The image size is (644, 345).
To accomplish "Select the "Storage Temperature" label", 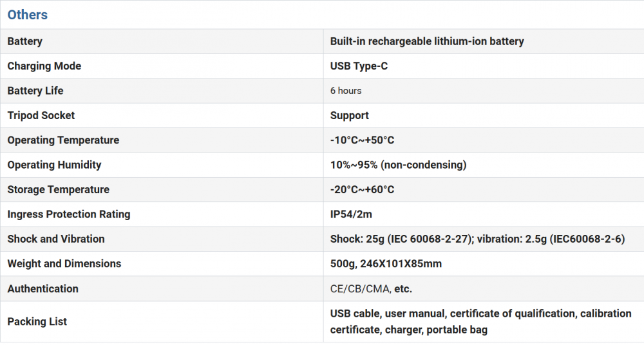I will [x=59, y=190].
